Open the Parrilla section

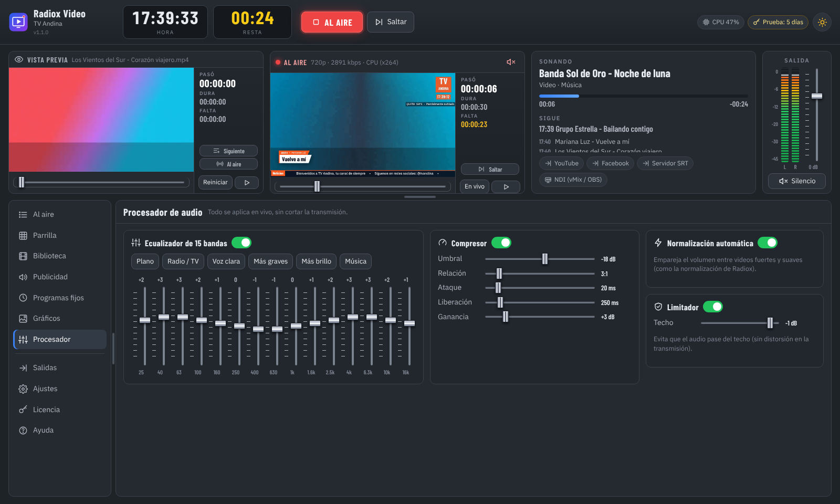(60, 235)
